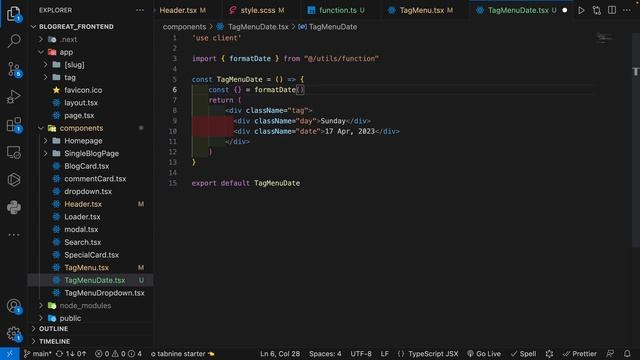Open layout.tsx file
The width and height of the screenshot is (640, 360).
tap(80, 103)
